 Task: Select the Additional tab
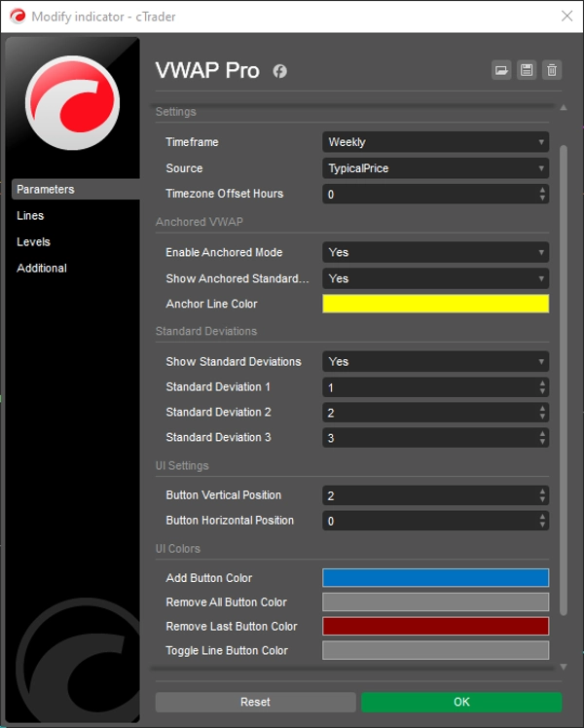(42, 269)
